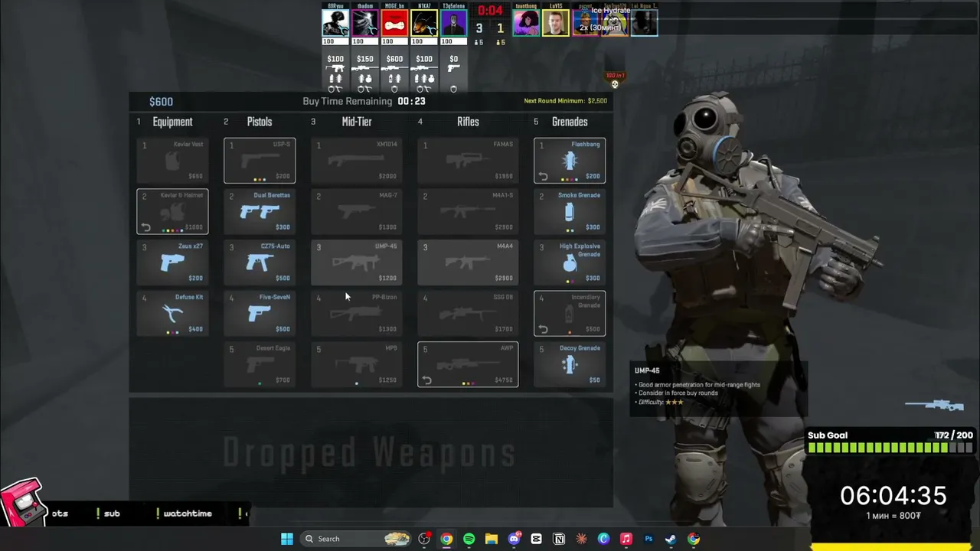Screen dimensions: 980x551
Task: Select the USP-S pistol slot
Action: coord(260,161)
